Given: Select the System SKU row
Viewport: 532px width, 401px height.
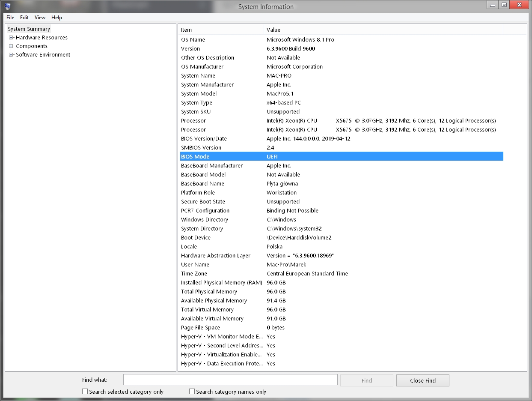Looking at the screenshot, I should [342, 112].
